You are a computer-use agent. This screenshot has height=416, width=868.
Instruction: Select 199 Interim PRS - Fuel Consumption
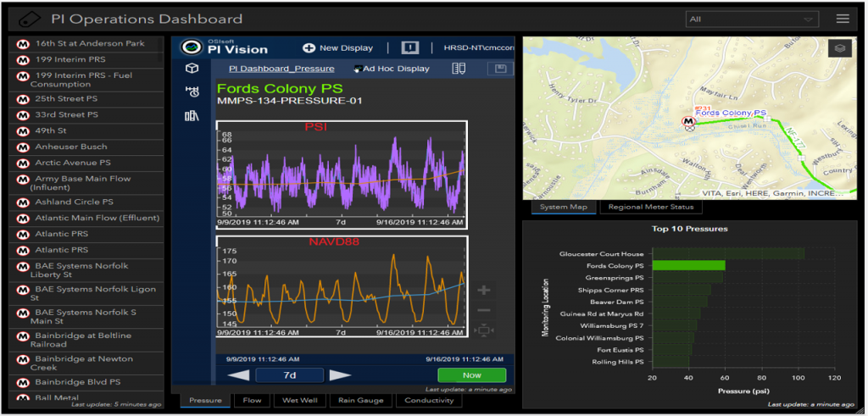[86, 80]
